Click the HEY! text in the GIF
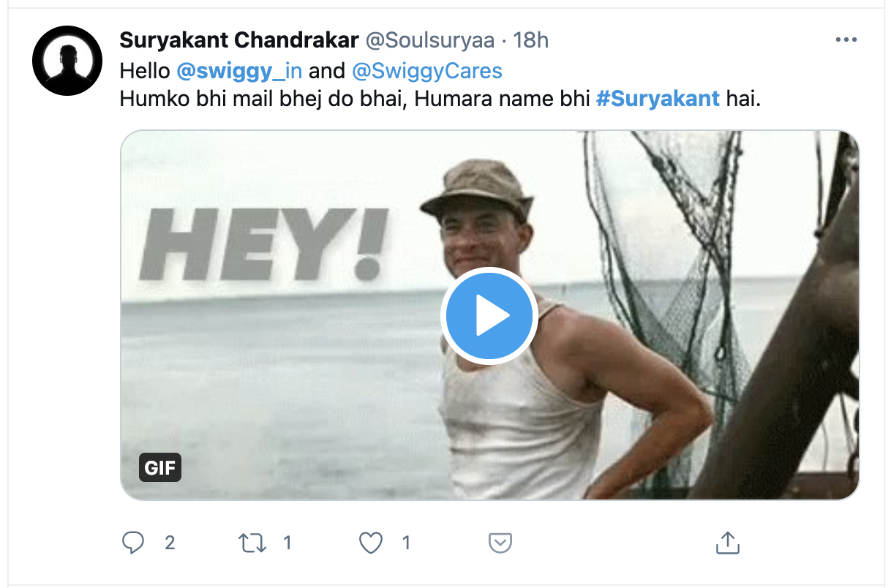This screenshot has height=588, width=891. (x=261, y=246)
